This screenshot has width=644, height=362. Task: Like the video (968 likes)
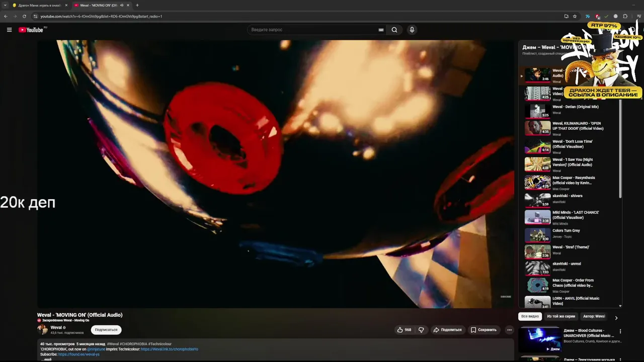pyautogui.click(x=404, y=330)
